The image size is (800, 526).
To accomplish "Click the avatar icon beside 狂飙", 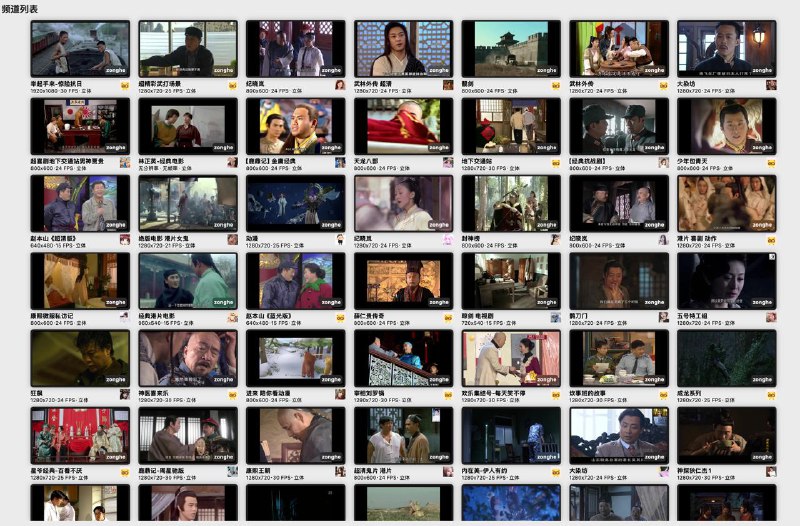I will (124, 394).
